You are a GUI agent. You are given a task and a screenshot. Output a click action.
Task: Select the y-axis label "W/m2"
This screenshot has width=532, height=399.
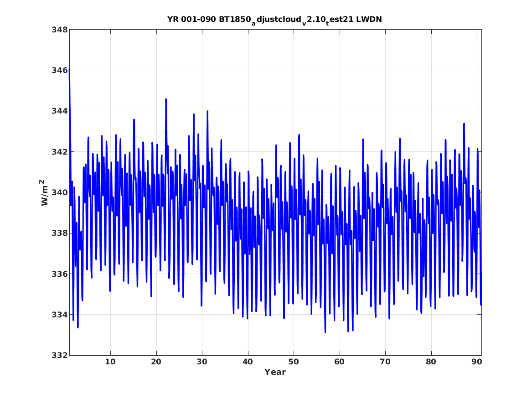(x=43, y=193)
